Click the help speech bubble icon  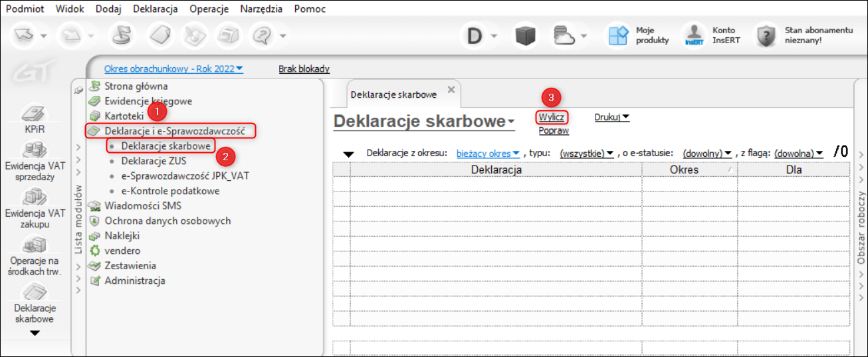pyautogui.click(x=263, y=35)
